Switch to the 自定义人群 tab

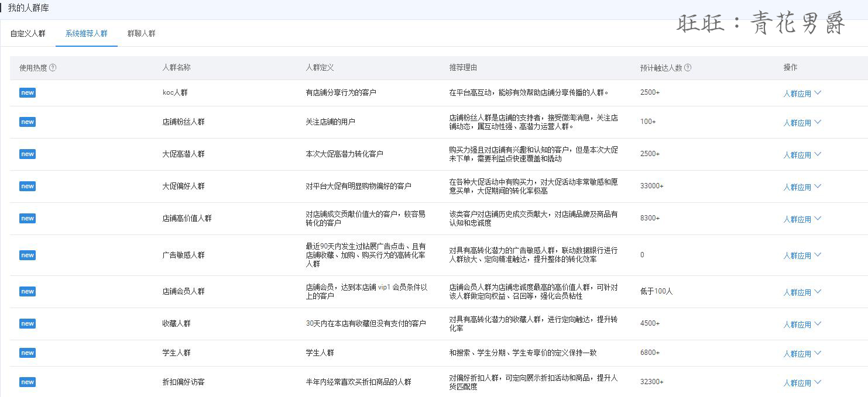coord(28,34)
